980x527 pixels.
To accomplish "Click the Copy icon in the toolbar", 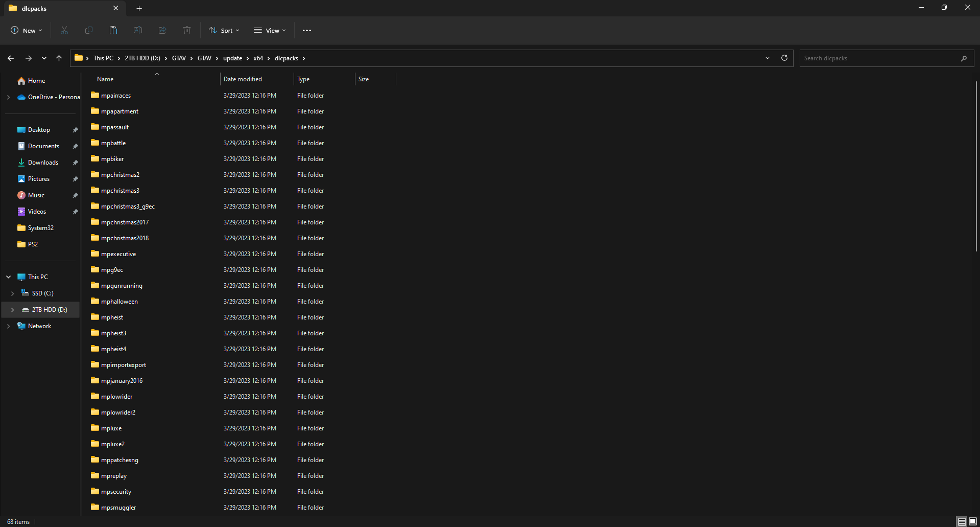I will pos(88,30).
